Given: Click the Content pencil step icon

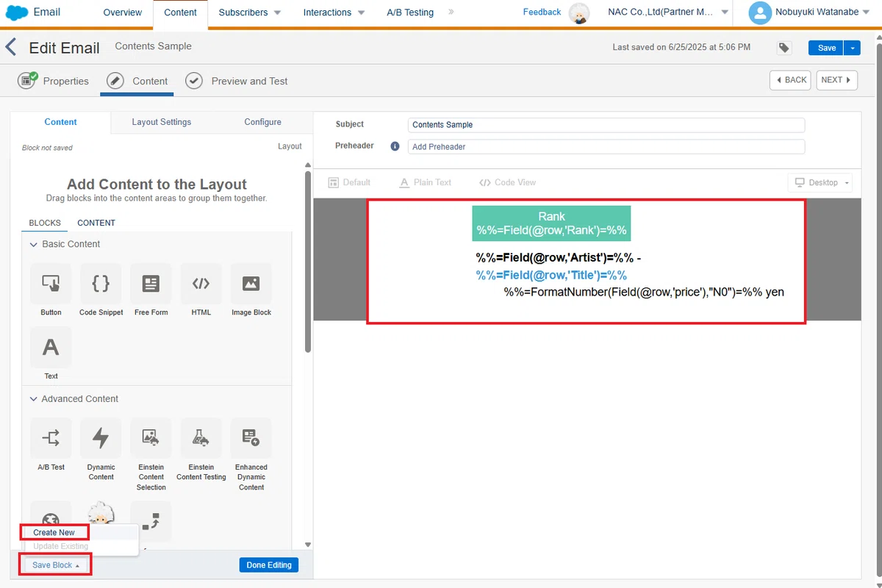Looking at the screenshot, I should click(x=115, y=81).
